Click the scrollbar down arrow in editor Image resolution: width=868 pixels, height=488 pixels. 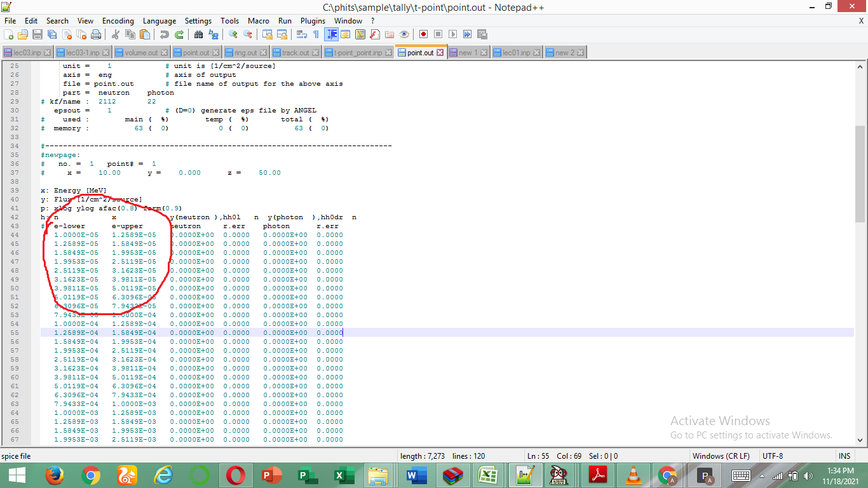(860, 440)
